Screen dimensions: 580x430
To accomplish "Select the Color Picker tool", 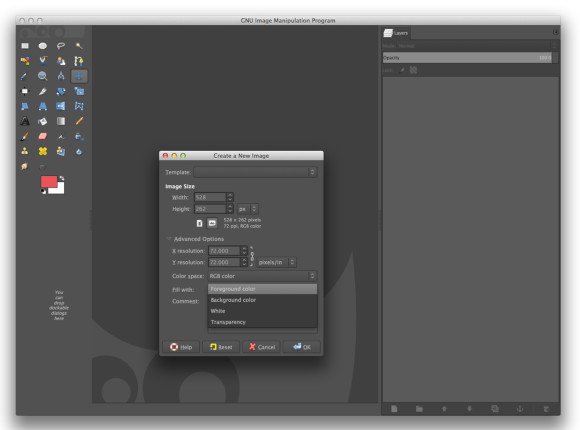I will pyautogui.click(x=25, y=76).
